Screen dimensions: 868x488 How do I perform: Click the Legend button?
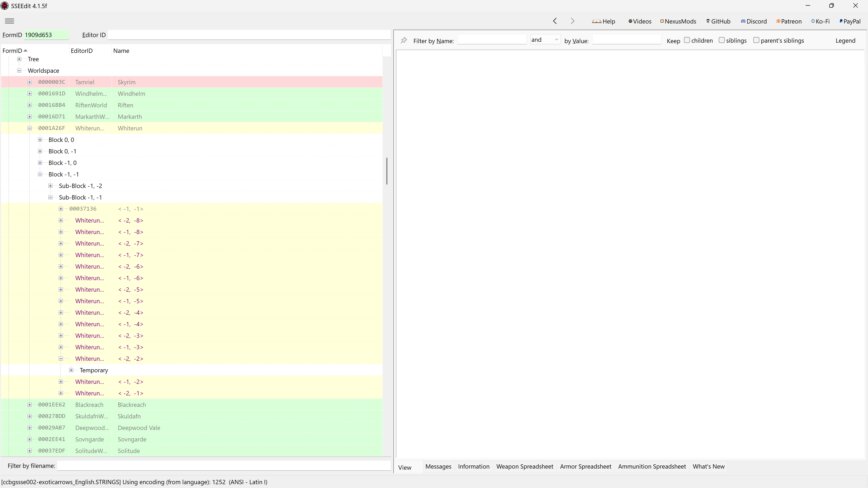pyautogui.click(x=845, y=40)
